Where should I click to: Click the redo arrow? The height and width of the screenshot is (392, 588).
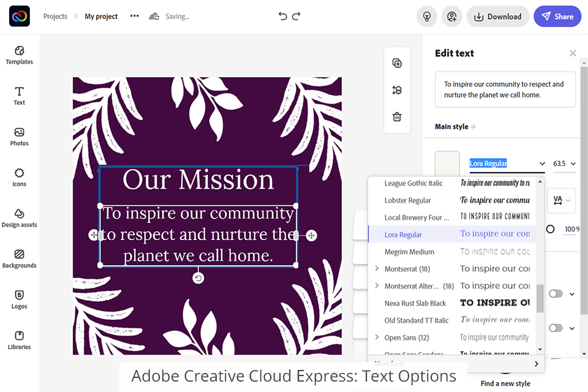[x=296, y=17]
